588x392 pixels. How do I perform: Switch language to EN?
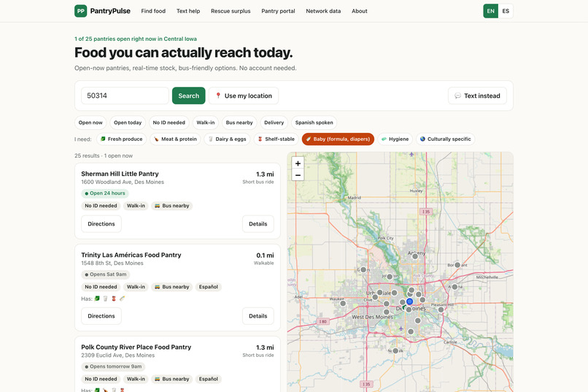pos(490,11)
